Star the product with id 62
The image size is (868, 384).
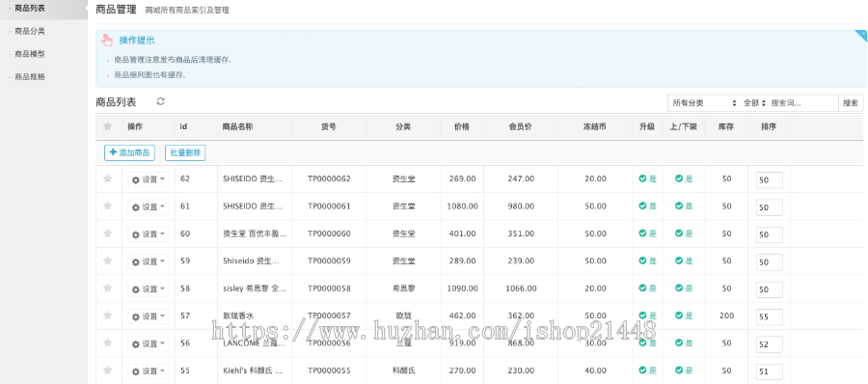107,178
